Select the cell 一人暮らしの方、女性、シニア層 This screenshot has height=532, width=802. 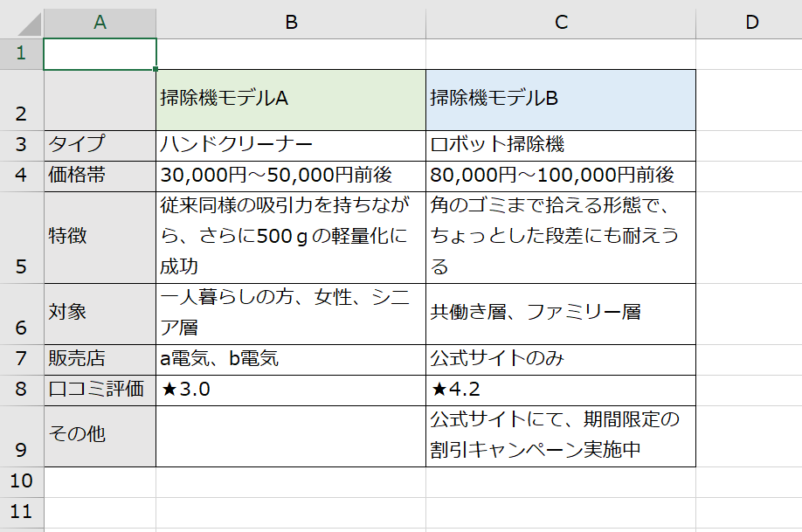click(x=291, y=314)
